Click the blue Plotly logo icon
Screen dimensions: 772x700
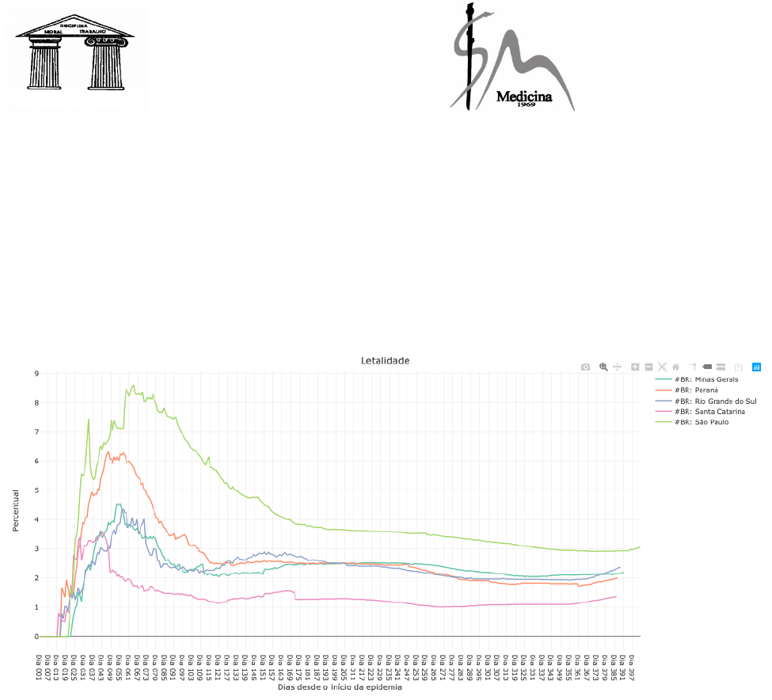click(x=756, y=367)
